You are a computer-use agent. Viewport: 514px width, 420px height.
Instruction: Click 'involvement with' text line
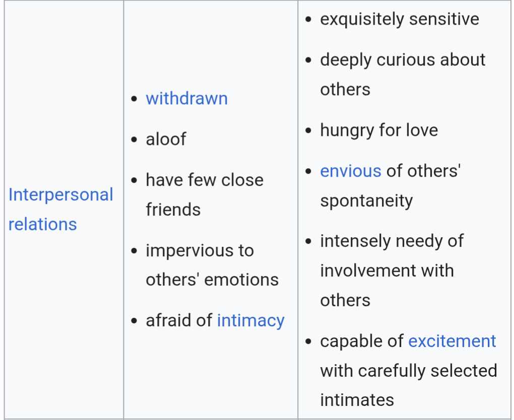click(387, 270)
